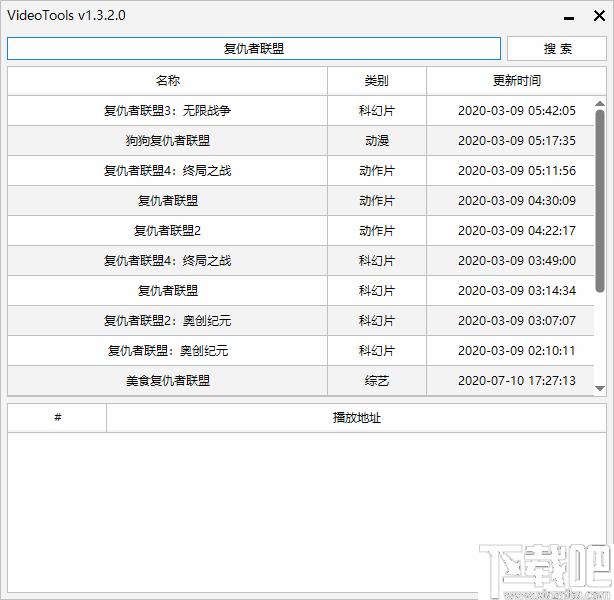Click the 播放地址 column header

(x=356, y=418)
